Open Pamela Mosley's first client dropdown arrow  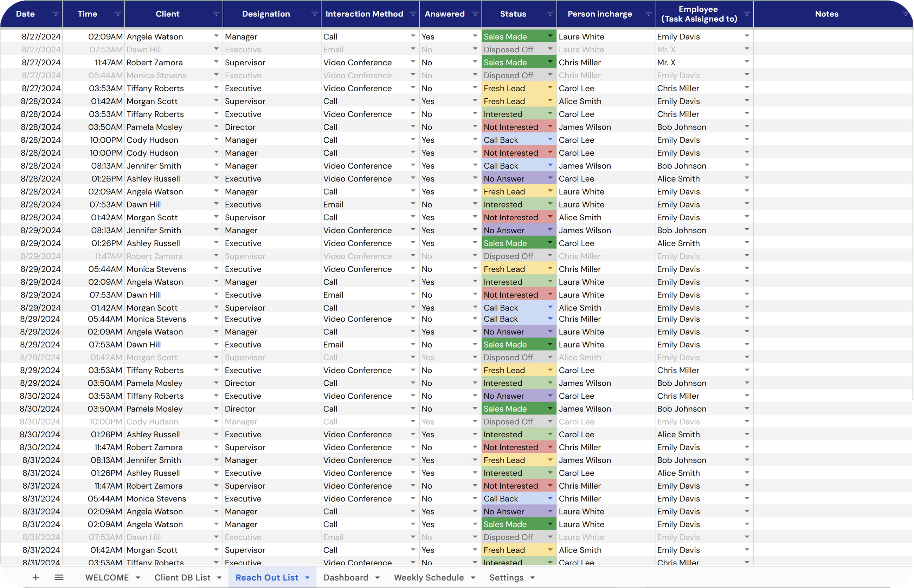click(x=216, y=127)
